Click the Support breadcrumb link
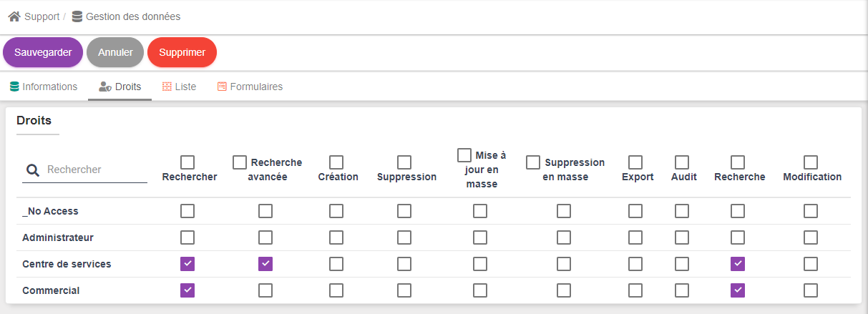The height and width of the screenshot is (314, 868). 42,16
